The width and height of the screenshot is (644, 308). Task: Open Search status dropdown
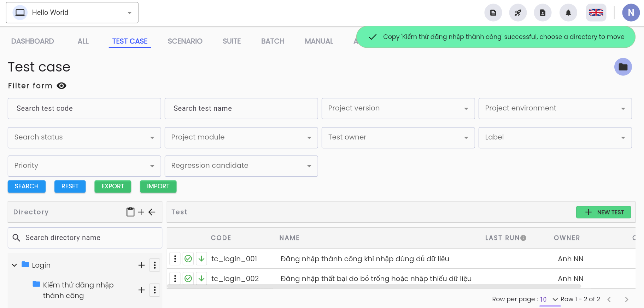pos(84,138)
